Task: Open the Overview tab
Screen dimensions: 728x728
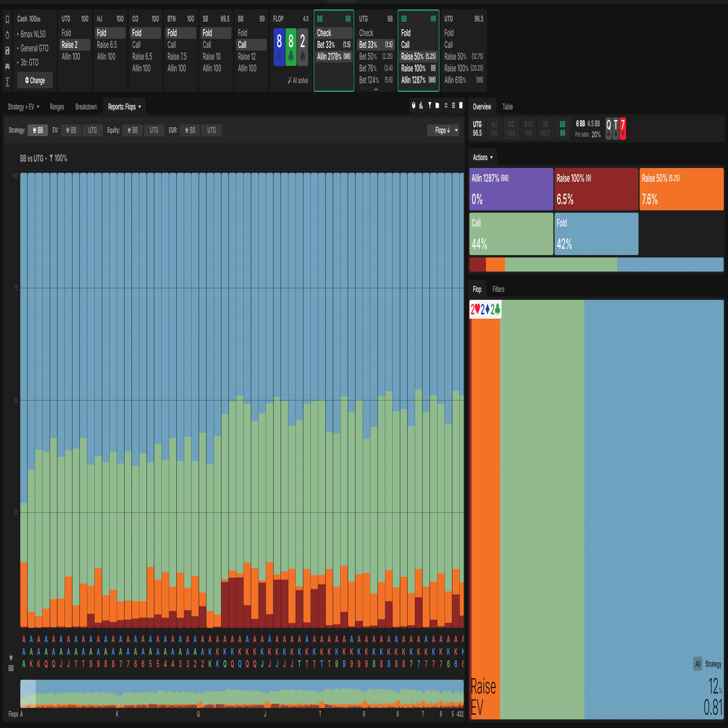Action: [x=482, y=107]
